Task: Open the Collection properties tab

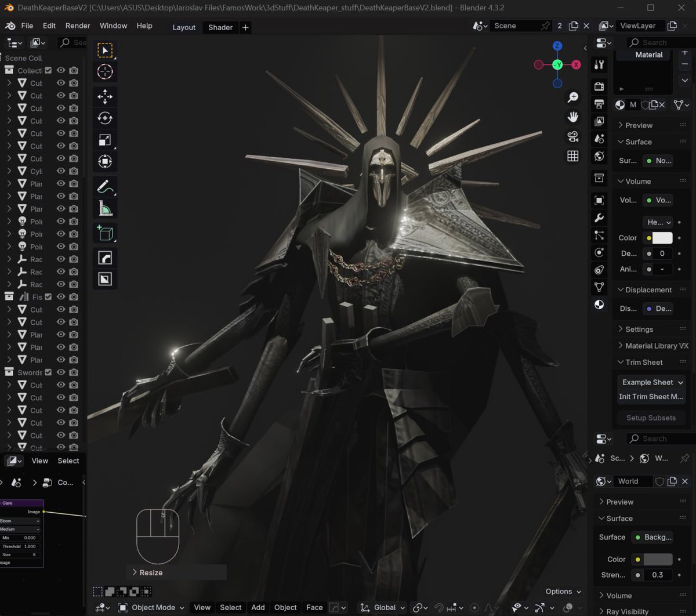Action: point(599,178)
